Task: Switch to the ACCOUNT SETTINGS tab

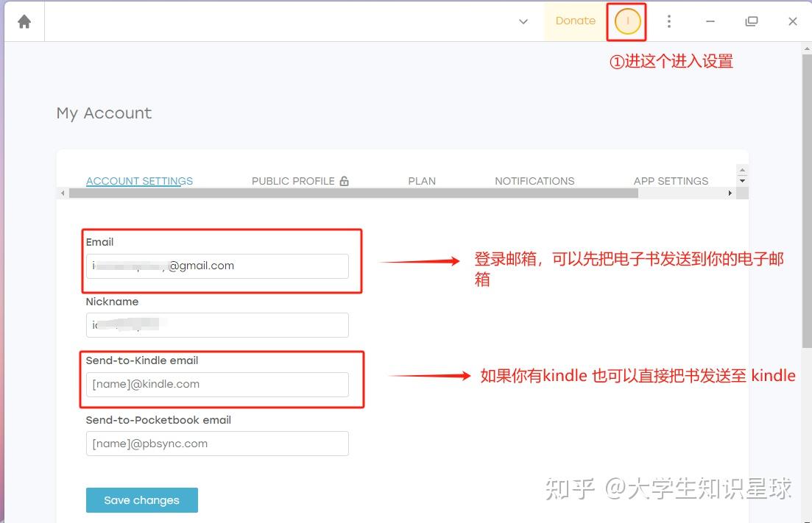Action: [x=139, y=180]
